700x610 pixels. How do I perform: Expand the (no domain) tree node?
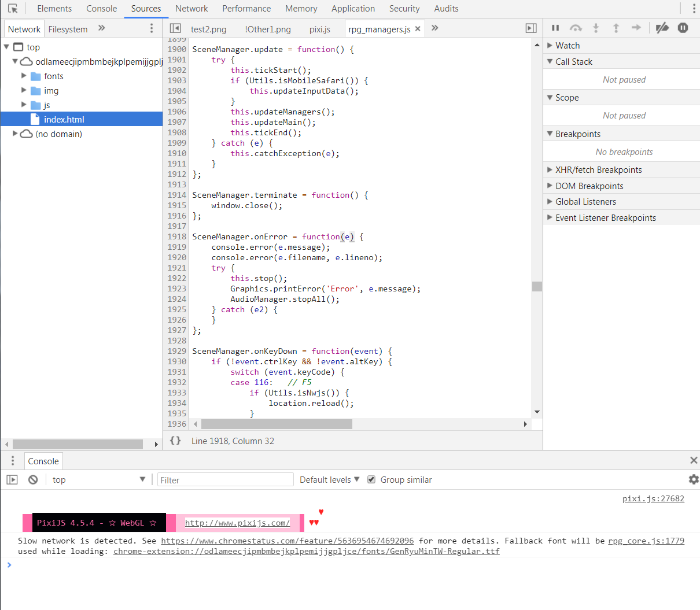point(15,134)
